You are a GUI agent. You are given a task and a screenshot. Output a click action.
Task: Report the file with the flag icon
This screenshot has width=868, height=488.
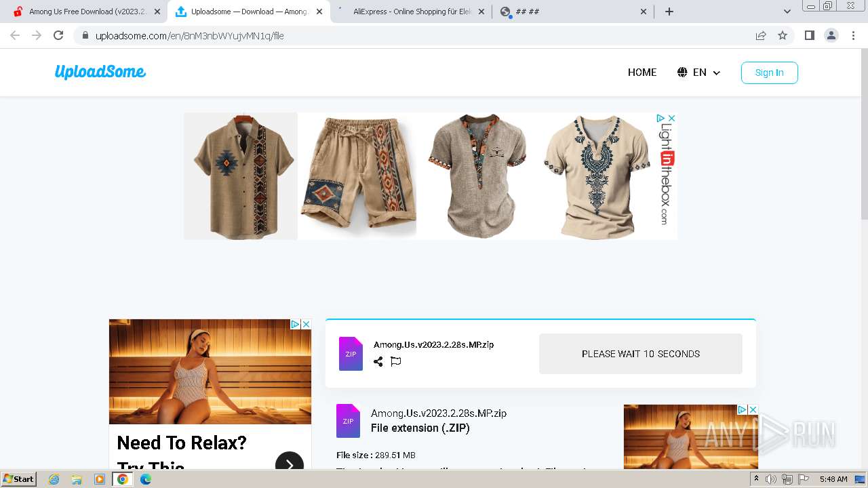396,361
